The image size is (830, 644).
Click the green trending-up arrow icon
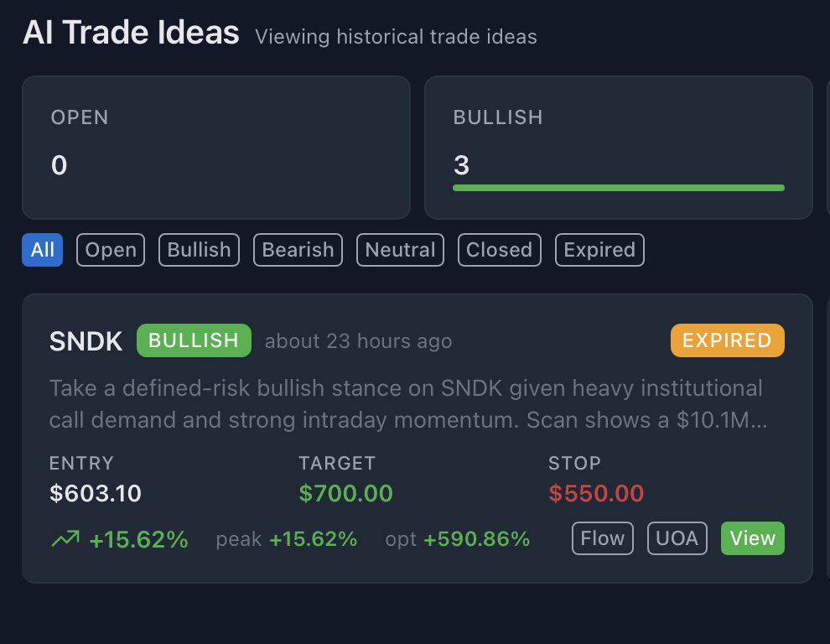point(65,539)
